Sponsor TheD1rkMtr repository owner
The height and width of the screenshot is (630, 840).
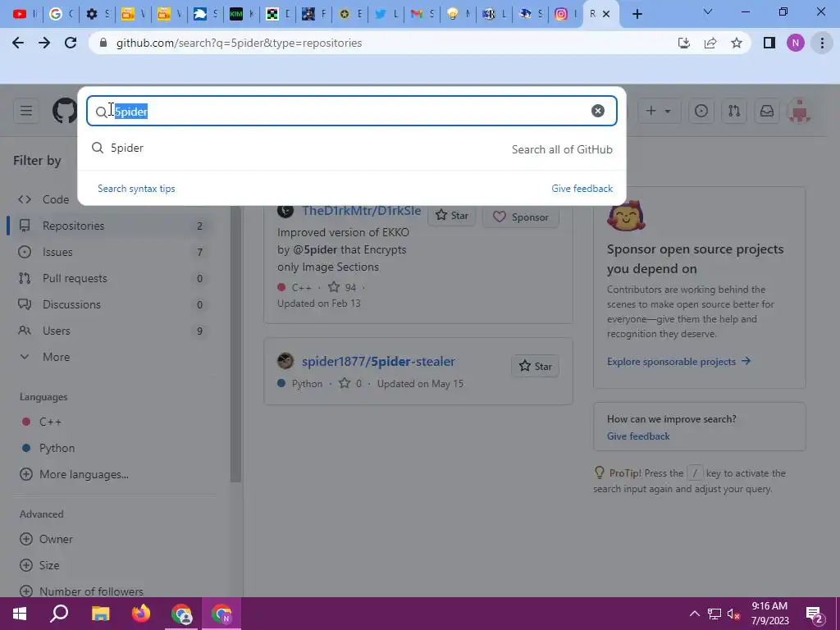pyautogui.click(x=521, y=217)
